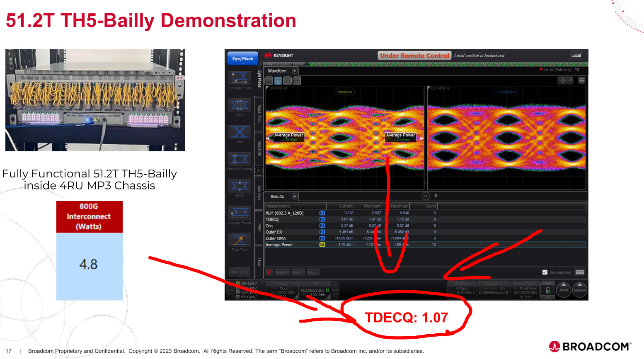
Task: Click the Channel 1A waveform label
Action: click(x=345, y=92)
